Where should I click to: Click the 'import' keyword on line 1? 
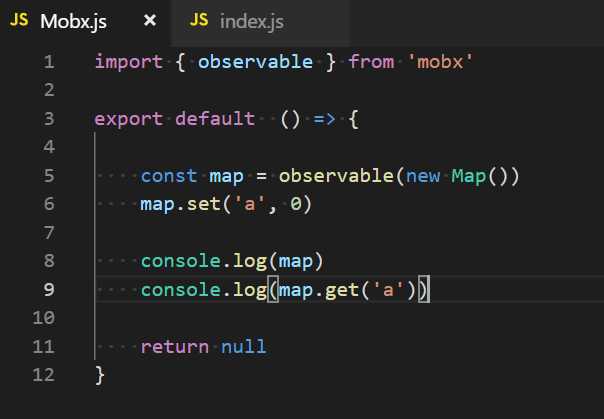129,62
